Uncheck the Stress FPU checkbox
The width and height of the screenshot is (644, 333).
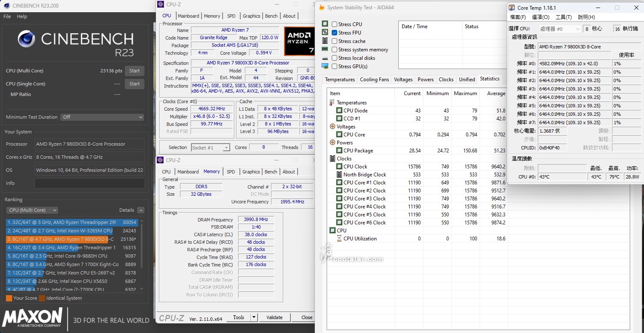(334, 32)
